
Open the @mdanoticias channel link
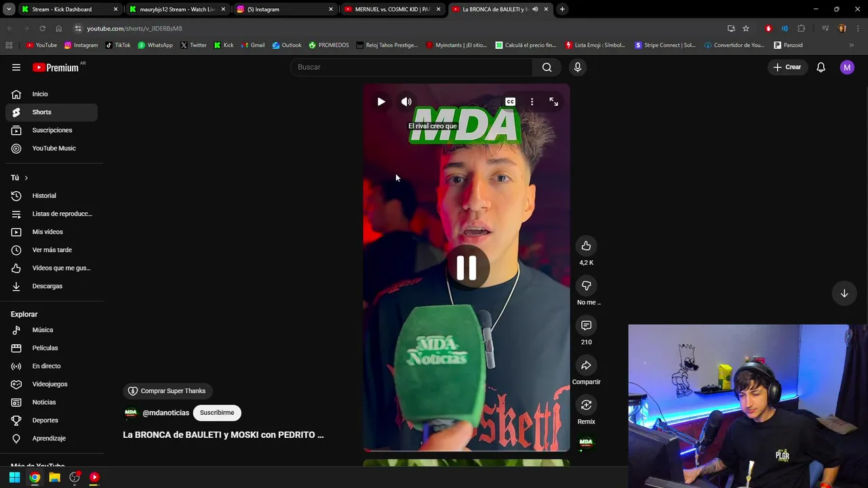(x=165, y=413)
